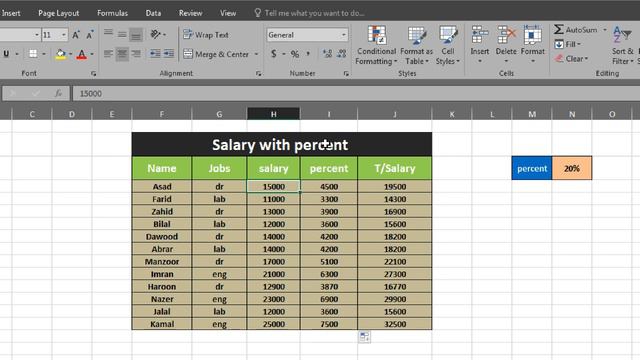Open fill color dropdown arrow
This screenshot has height=360, width=640.
pos(71,54)
